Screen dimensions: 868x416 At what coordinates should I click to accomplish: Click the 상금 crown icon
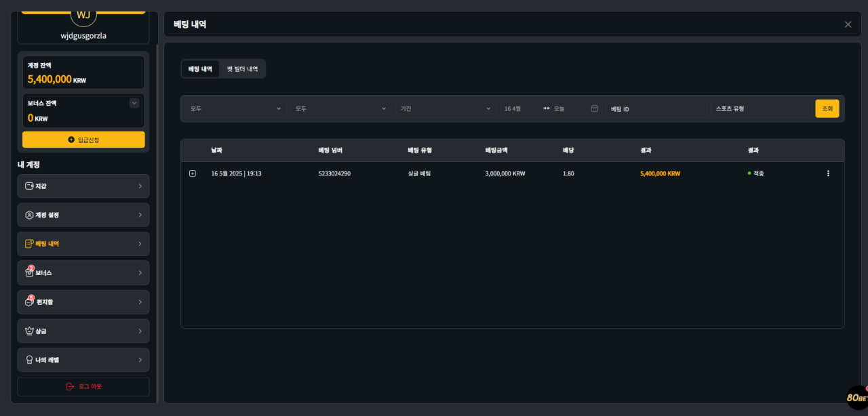29,331
